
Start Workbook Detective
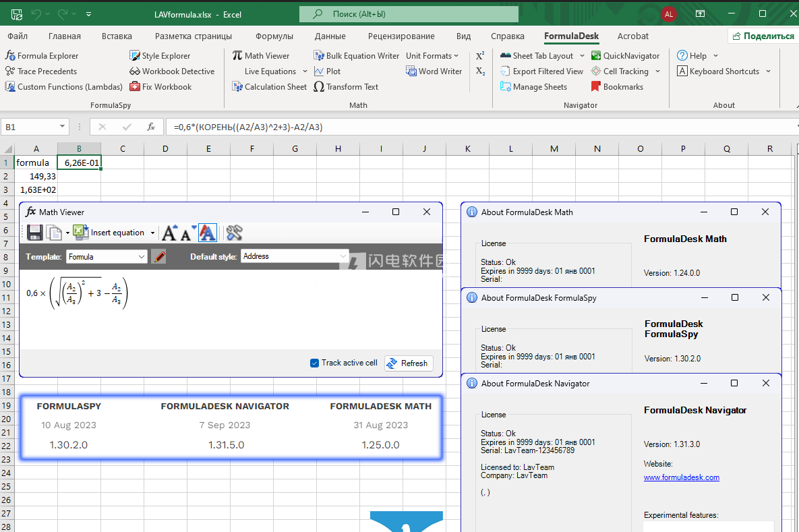tap(172, 71)
